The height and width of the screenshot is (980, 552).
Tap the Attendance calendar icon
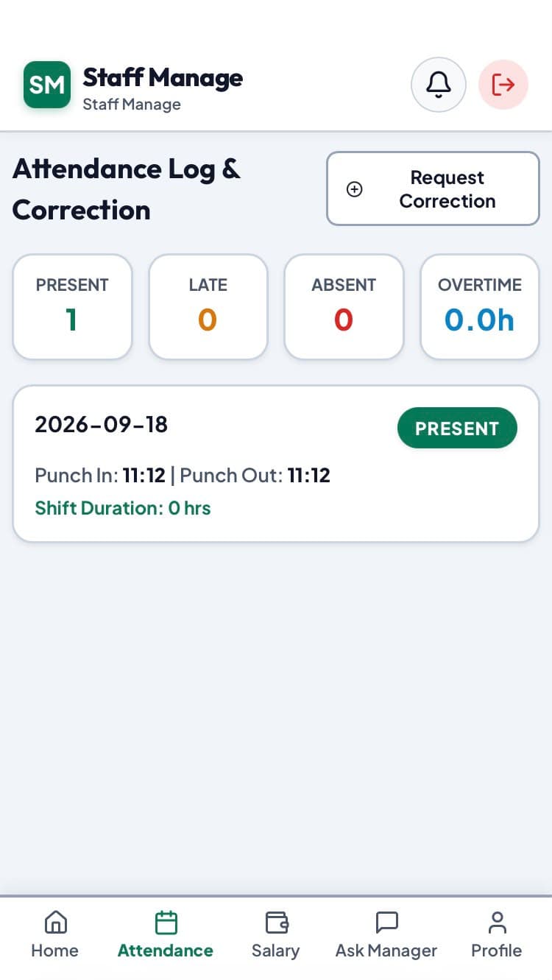pyautogui.click(x=166, y=923)
